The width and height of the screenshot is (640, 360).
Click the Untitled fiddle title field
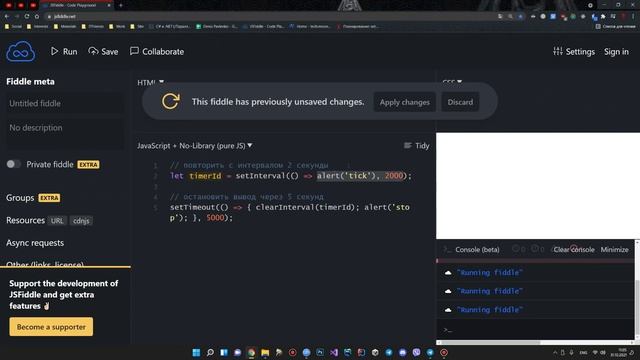[64, 104]
